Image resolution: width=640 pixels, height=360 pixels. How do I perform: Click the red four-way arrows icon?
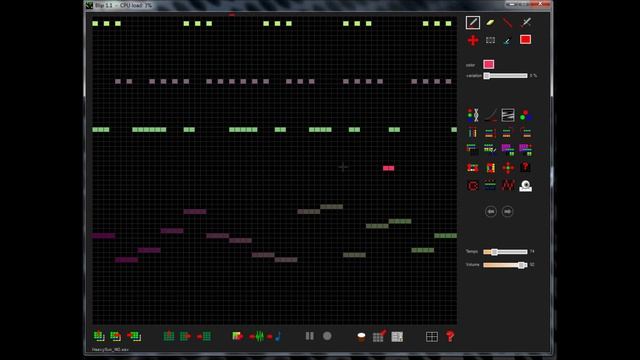[508, 168]
